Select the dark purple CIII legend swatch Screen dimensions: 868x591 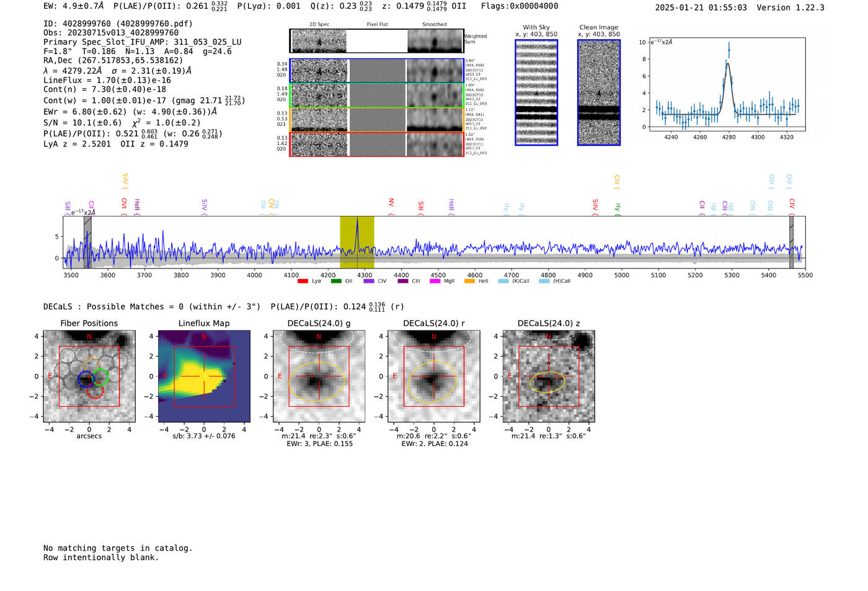(x=403, y=281)
